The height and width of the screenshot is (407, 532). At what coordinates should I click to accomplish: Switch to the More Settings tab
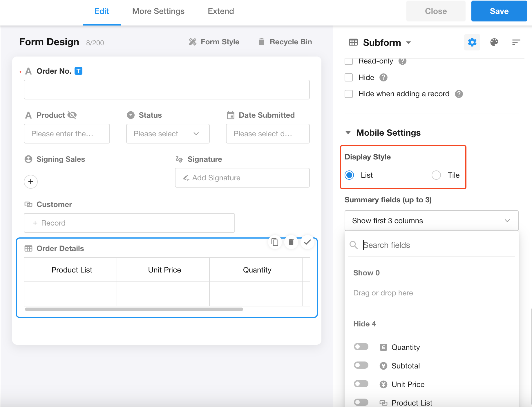click(x=158, y=11)
